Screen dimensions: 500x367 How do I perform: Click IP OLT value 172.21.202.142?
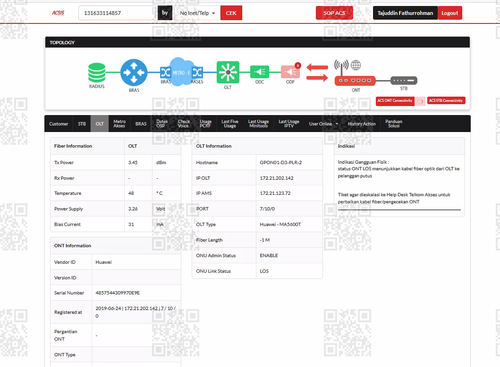[277, 178]
